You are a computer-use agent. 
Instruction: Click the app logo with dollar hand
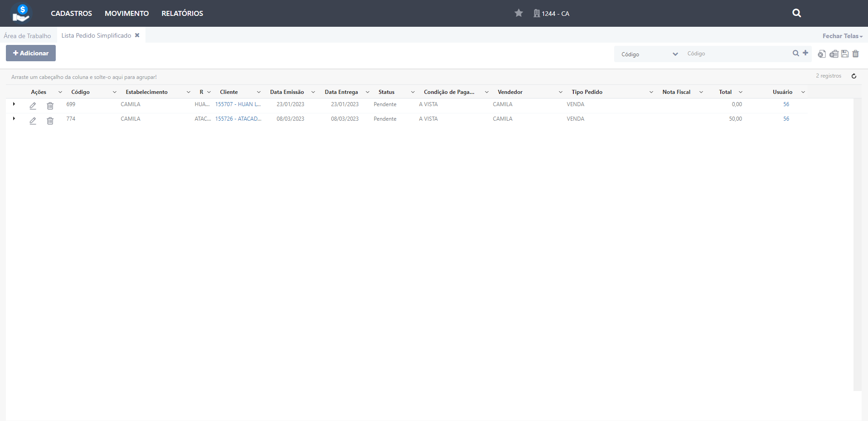click(21, 13)
